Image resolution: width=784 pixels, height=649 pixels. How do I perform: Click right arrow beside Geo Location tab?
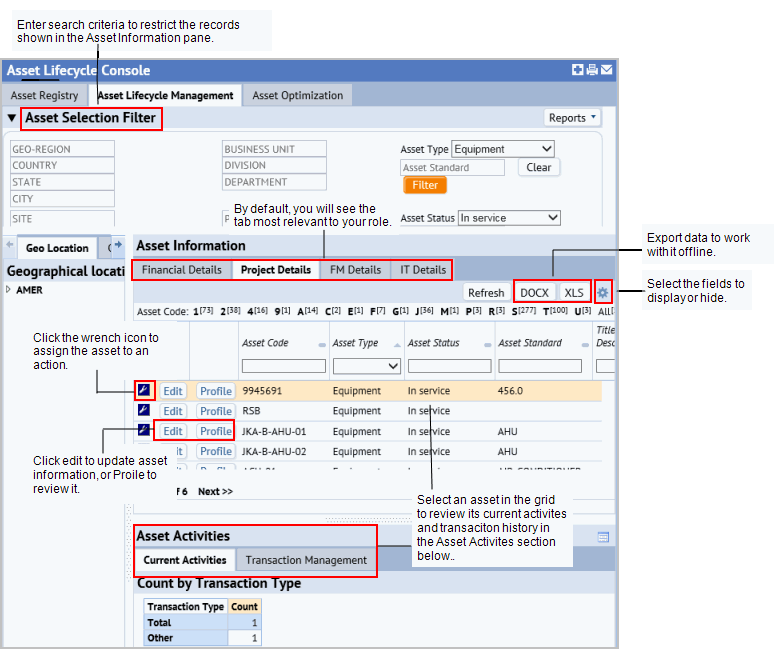click(118, 244)
